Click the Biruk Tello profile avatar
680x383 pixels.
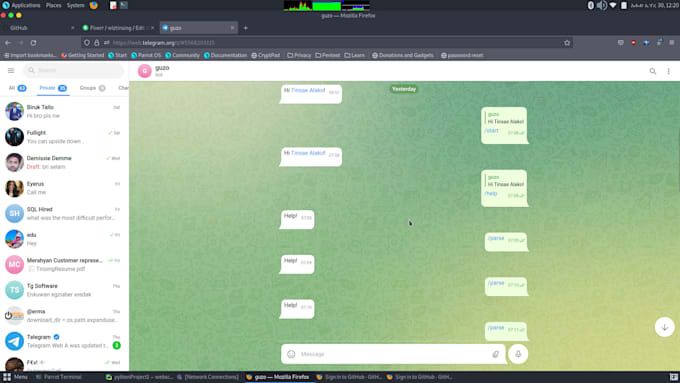click(x=14, y=111)
